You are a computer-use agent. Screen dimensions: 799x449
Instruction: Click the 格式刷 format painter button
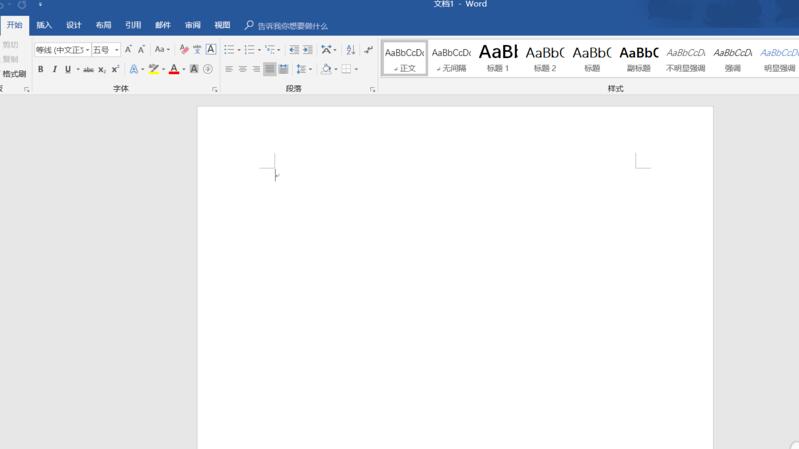14,74
